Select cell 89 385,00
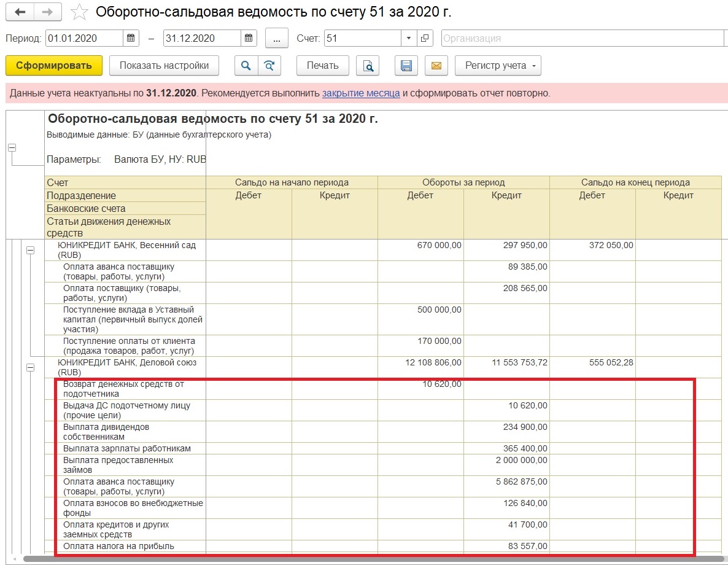Viewport: 728px width, 565px height. click(x=506, y=271)
